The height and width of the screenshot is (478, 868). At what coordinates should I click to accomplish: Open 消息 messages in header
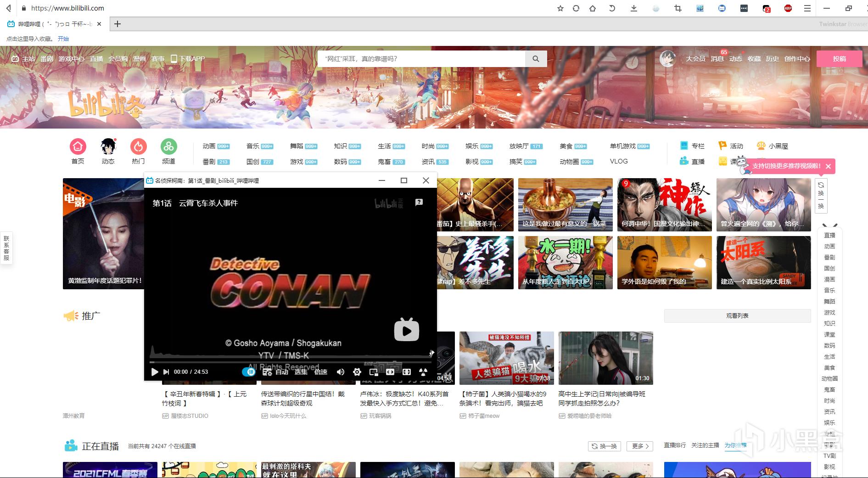pyautogui.click(x=717, y=59)
